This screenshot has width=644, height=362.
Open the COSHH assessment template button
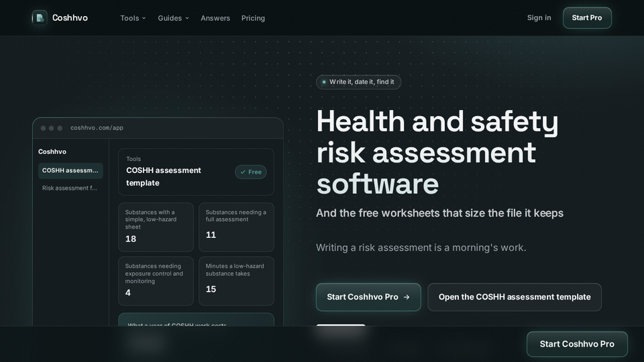pos(515,297)
